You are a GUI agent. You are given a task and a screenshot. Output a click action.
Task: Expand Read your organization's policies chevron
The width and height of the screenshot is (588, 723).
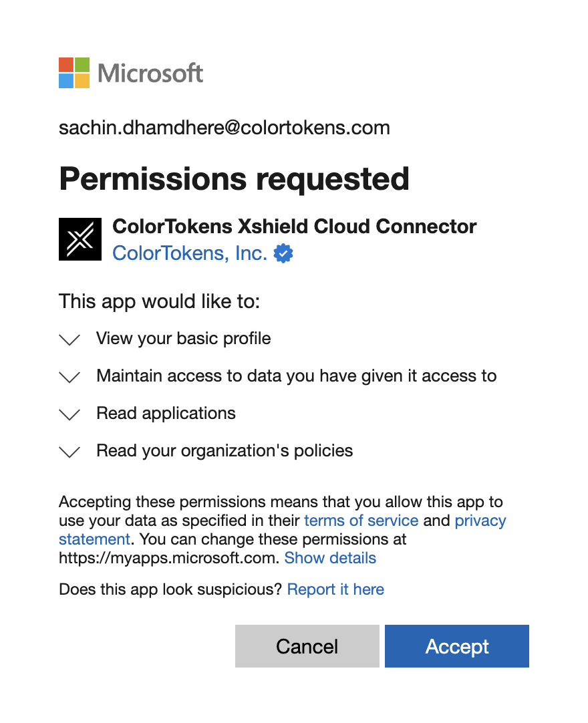69,452
